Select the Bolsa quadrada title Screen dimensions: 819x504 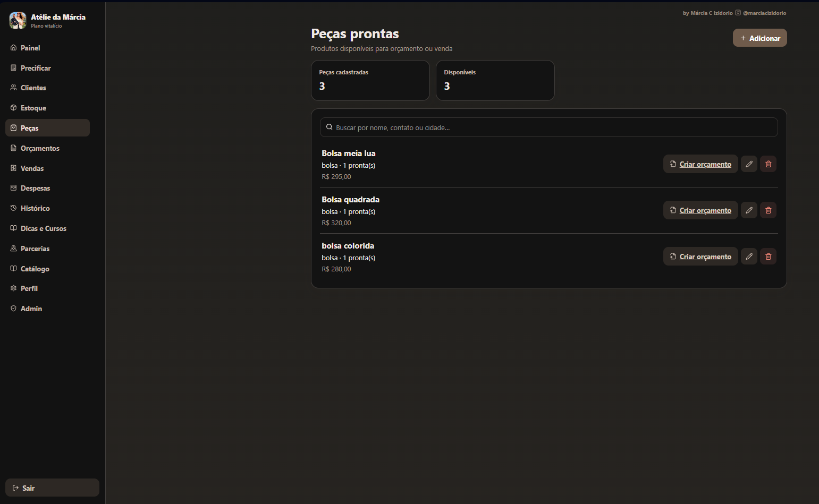click(x=350, y=200)
